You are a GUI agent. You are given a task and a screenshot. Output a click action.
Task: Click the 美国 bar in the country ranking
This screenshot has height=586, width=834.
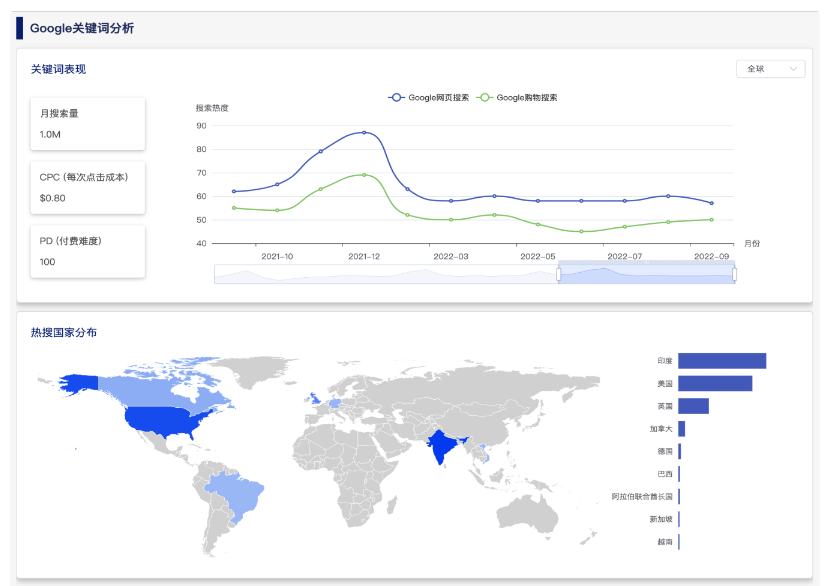coord(714,384)
